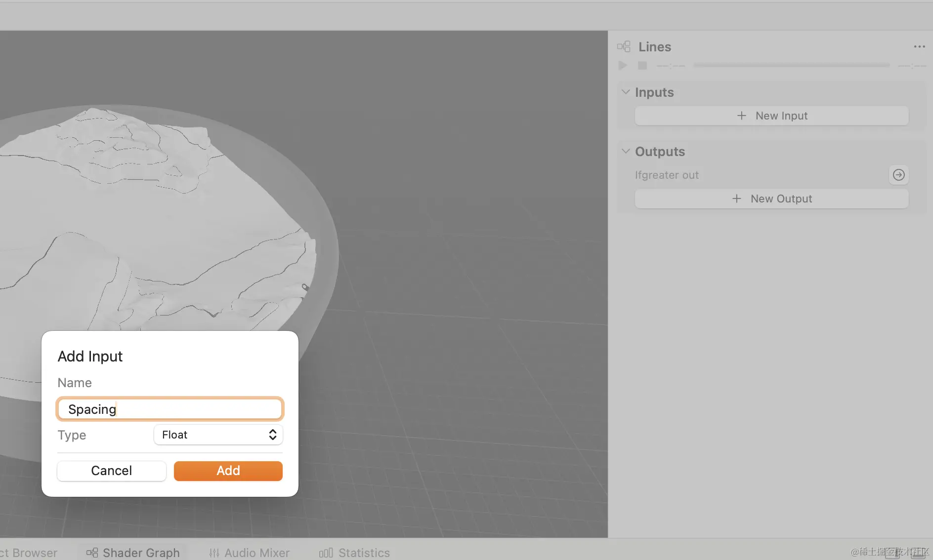Switch to the Project Browser tab
933x560 pixels.
point(29,553)
